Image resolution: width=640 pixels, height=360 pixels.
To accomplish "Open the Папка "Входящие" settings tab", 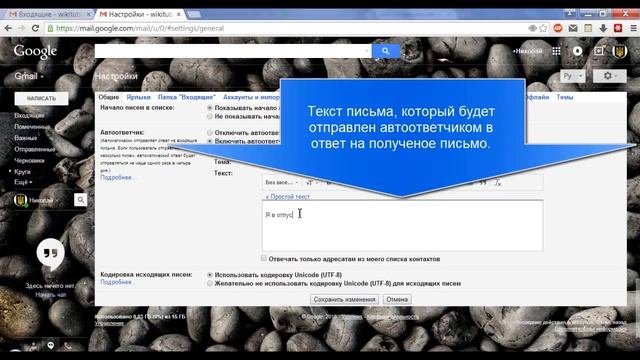I will (187, 97).
